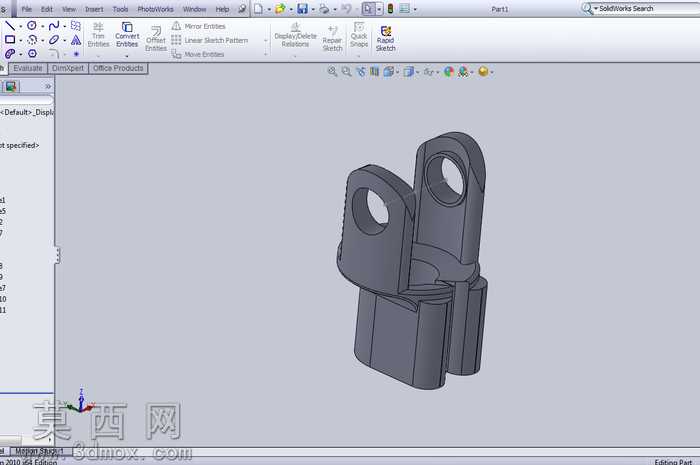Viewport: 700px width, 465px height.
Task: Click Open file icon
Action: (280, 8)
